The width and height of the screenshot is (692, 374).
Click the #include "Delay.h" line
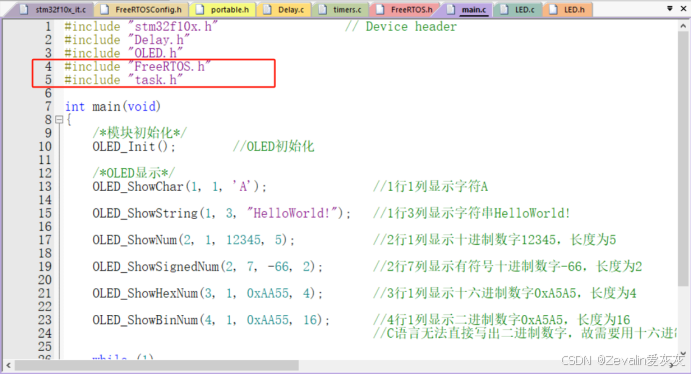pos(127,40)
